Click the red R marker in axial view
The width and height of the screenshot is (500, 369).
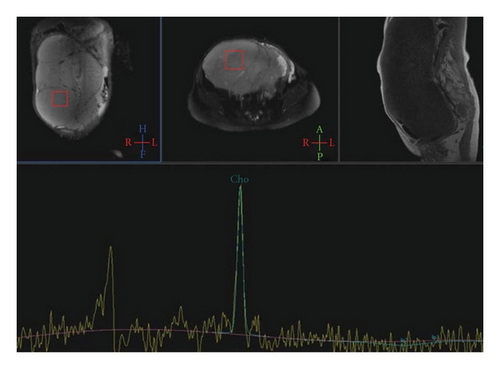click(x=306, y=143)
